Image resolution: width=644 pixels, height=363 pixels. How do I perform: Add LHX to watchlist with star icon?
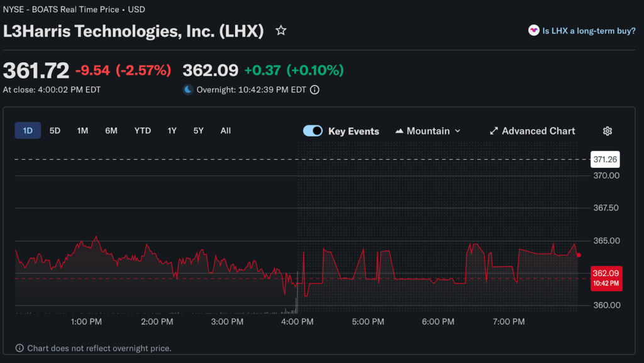pyautogui.click(x=281, y=30)
